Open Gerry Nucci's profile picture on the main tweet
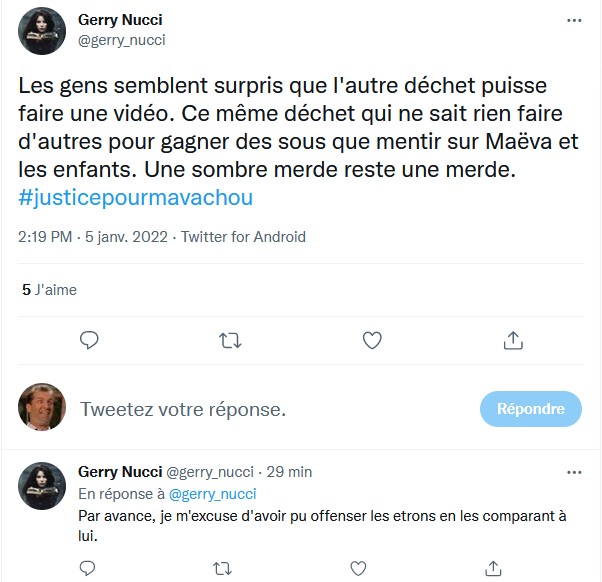Image resolution: width=602 pixels, height=582 pixels. click(x=42, y=30)
